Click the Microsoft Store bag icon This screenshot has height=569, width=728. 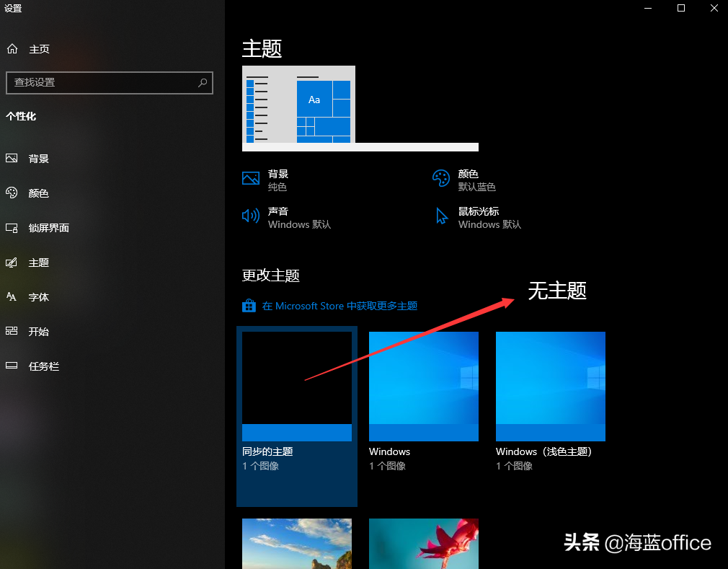tap(249, 306)
